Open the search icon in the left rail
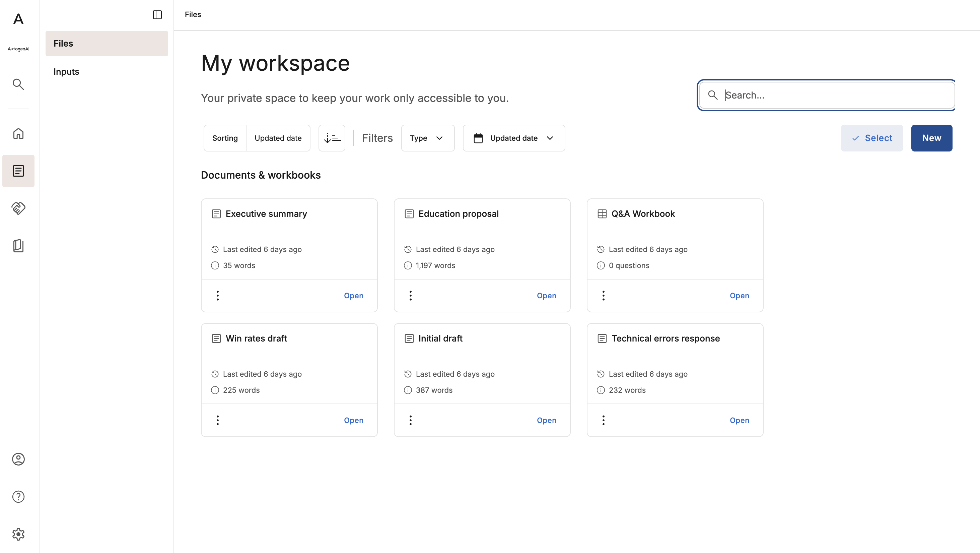Viewport: 980px width, 553px height. [x=18, y=84]
